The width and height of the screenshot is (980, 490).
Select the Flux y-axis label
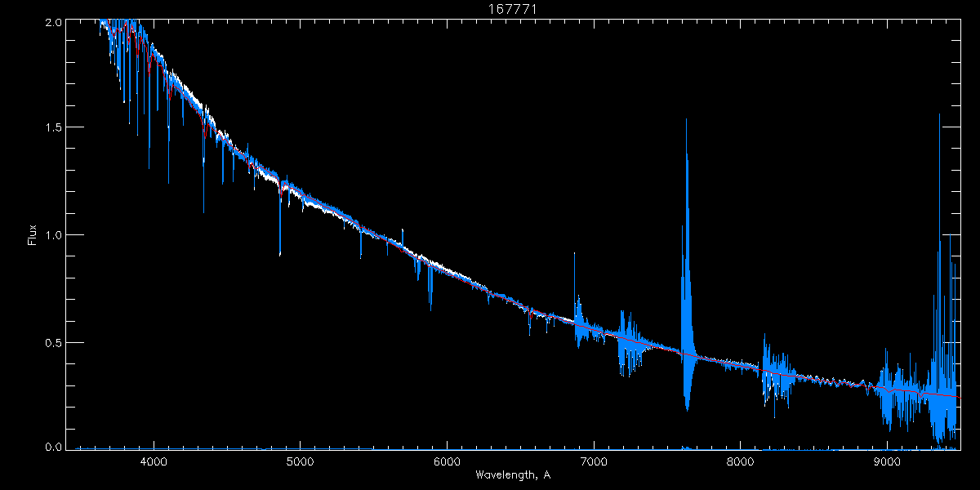tap(33, 234)
